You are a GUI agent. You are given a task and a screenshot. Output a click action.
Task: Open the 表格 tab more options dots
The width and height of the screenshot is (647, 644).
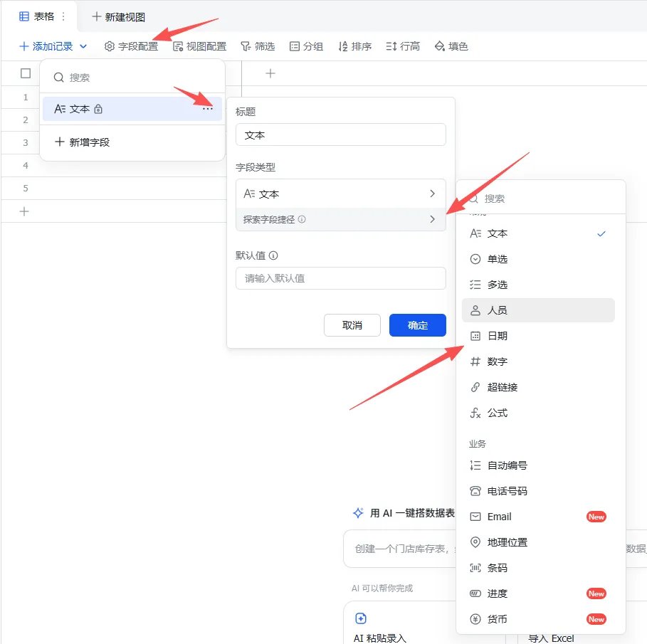(x=63, y=16)
